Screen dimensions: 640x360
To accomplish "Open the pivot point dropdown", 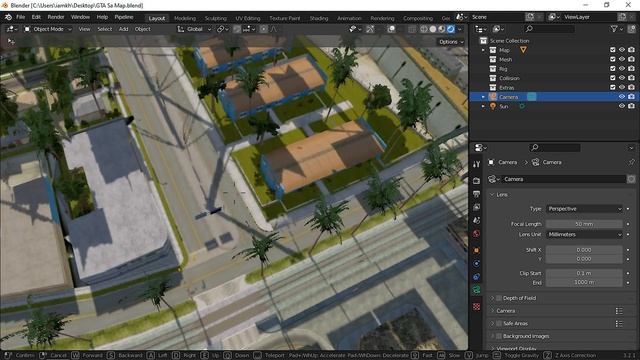I will tap(222, 29).
